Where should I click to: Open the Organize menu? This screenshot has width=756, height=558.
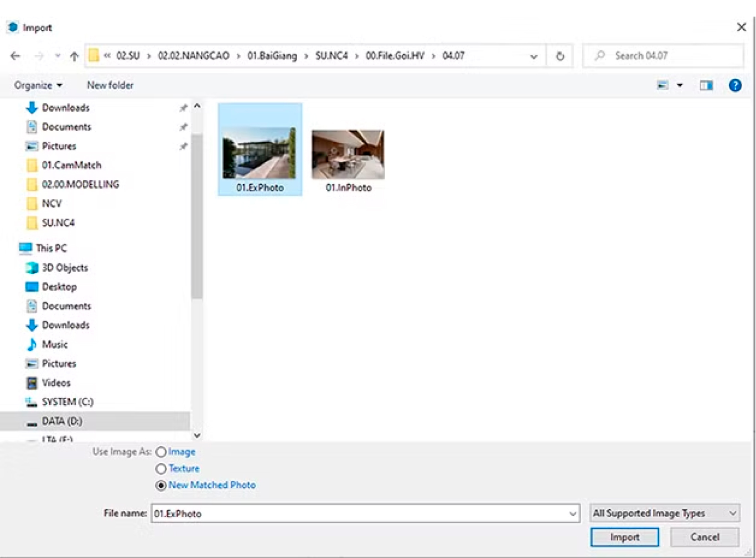38,85
